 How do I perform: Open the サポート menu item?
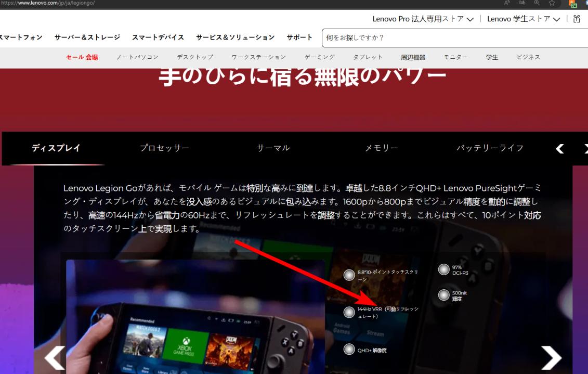(299, 37)
